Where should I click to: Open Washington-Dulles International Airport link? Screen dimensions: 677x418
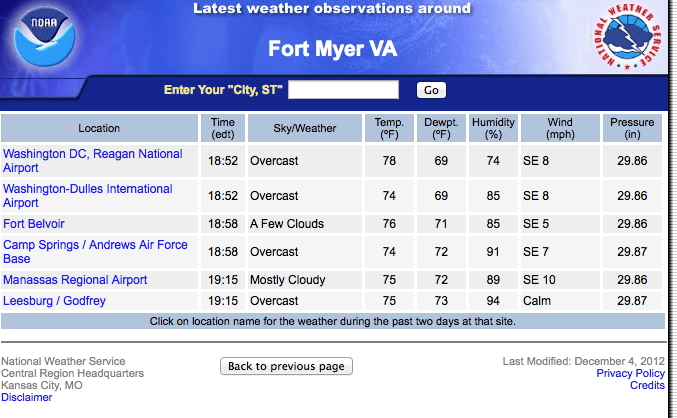(88, 196)
